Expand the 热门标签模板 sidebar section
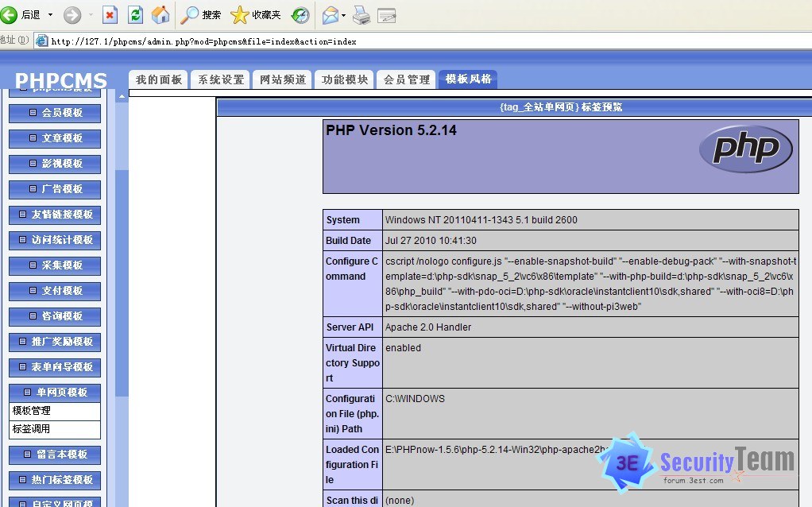812x507 pixels. 55,480
